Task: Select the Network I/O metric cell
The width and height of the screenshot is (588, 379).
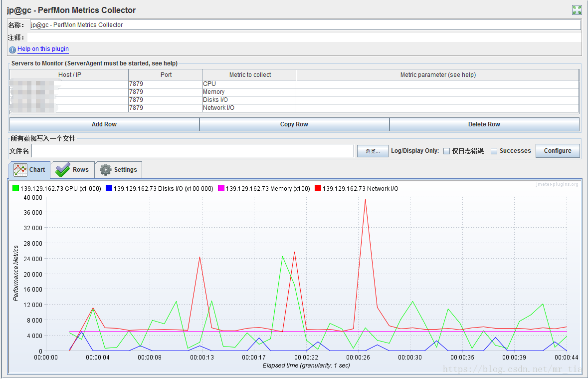Action: point(249,108)
